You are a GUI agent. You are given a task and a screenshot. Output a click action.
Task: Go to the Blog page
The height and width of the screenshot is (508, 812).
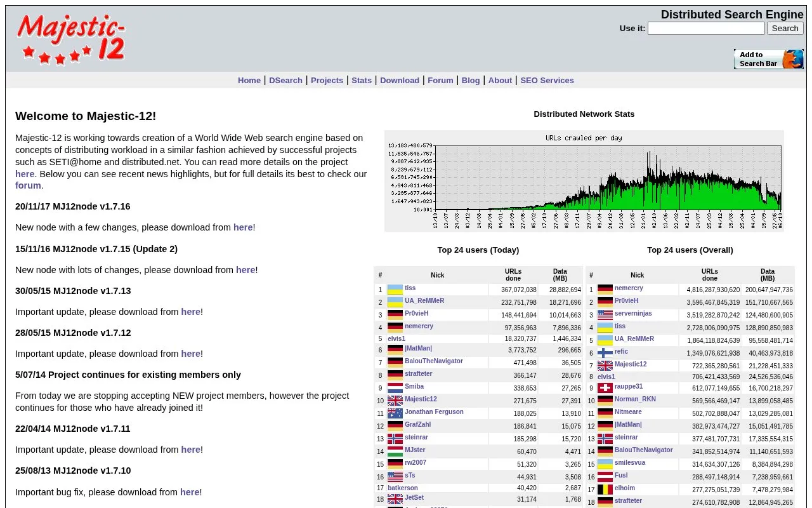pos(471,81)
